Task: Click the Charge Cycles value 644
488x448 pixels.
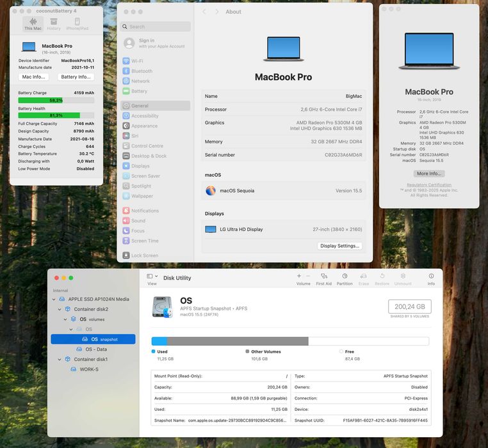Action: [x=90, y=147]
